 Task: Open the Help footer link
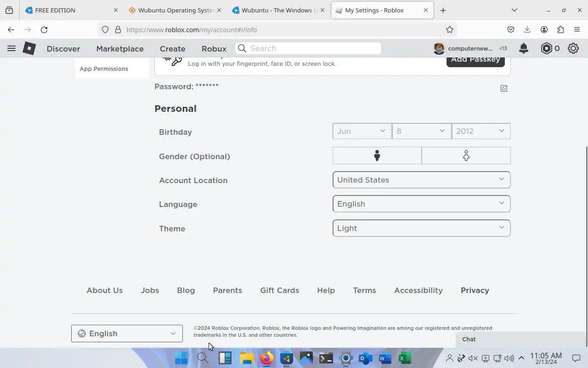click(x=326, y=290)
